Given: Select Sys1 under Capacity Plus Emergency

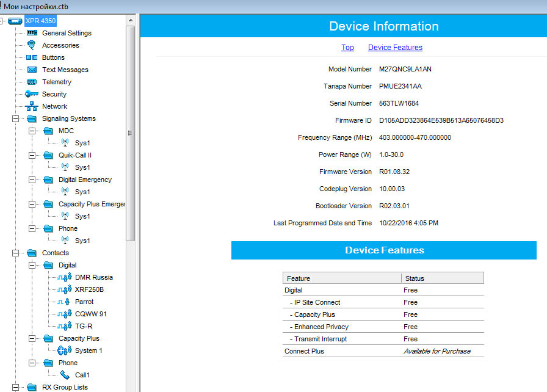Looking at the screenshot, I should [82, 216].
